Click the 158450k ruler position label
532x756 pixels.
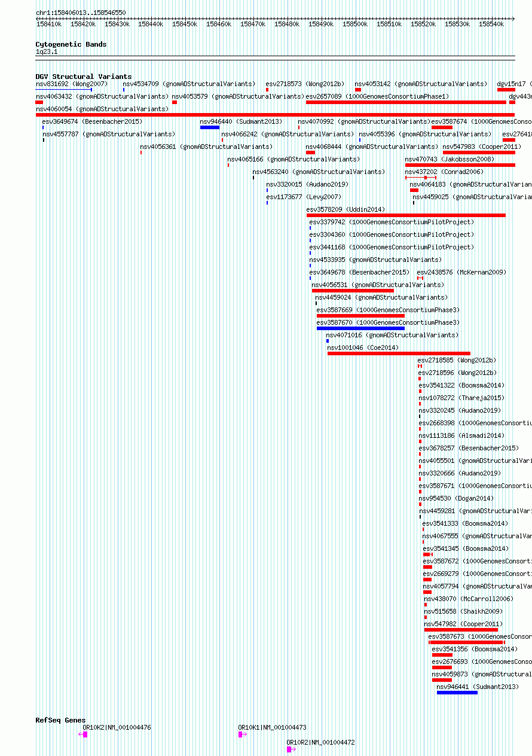(x=185, y=24)
